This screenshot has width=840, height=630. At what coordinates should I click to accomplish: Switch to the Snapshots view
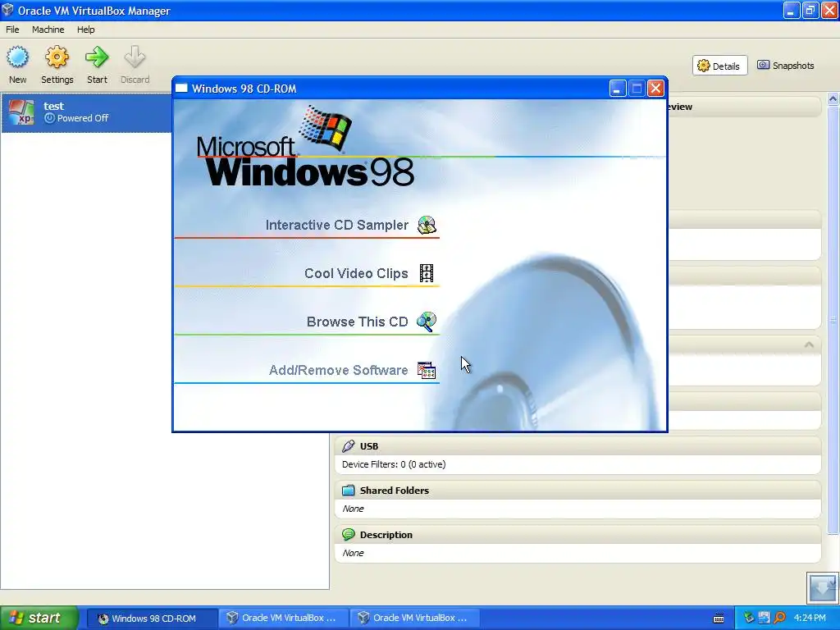[785, 66]
